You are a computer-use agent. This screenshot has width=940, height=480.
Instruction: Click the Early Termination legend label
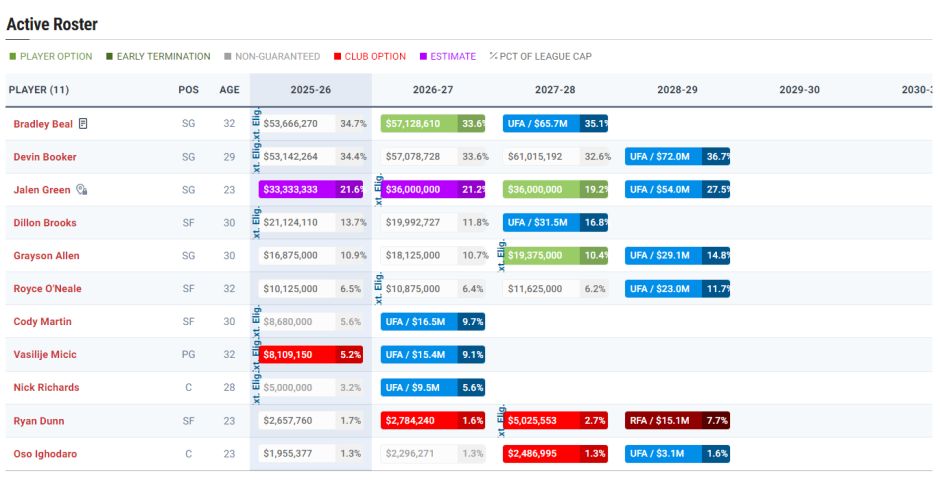tap(163, 57)
